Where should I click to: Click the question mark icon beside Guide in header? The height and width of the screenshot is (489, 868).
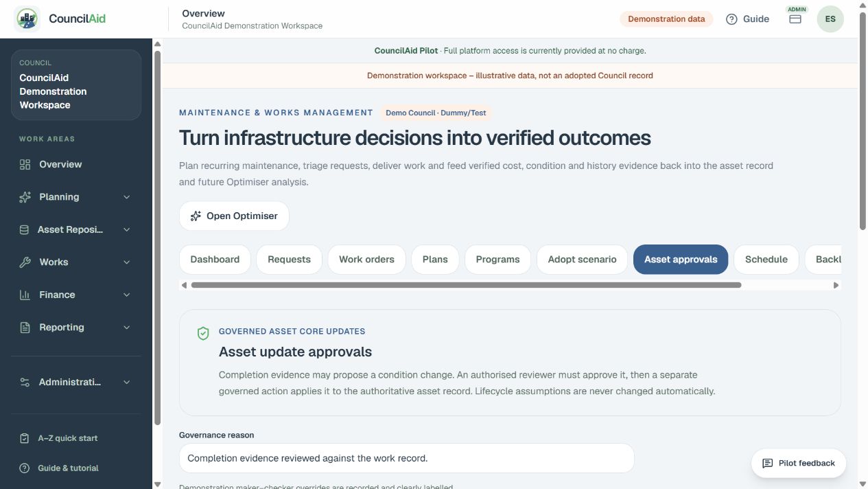click(x=731, y=19)
